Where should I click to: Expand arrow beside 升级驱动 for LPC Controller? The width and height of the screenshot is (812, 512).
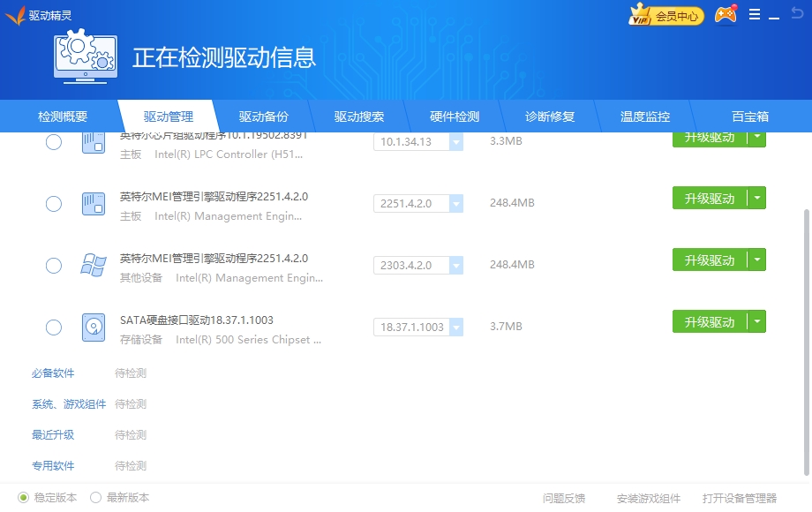pyautogui.click(x=757, y=138)
